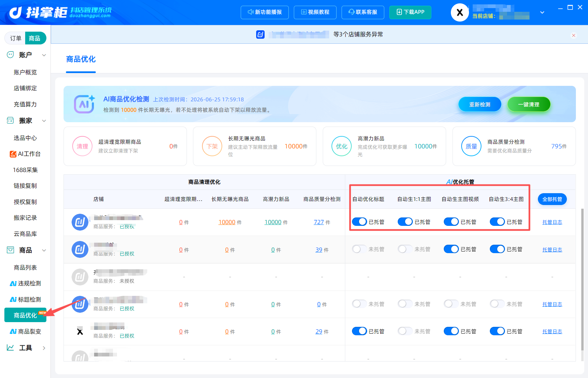Switch to the 订单 tab
The width and height of the screenshot is (588, 378).
(15, 38)
